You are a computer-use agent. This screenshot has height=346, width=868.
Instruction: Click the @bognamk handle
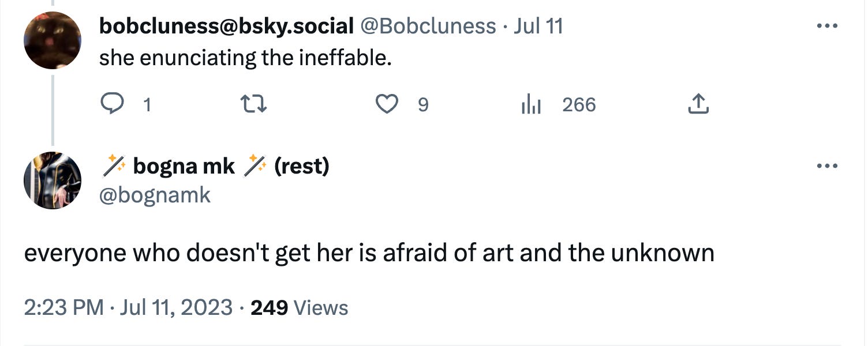155,195
